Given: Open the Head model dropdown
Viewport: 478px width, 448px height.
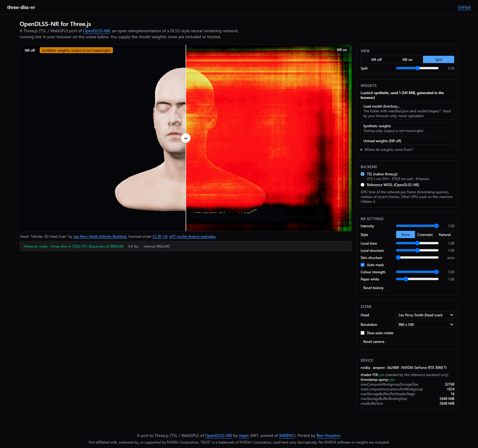Looking at the screenshot, I should tap(425, 315).
